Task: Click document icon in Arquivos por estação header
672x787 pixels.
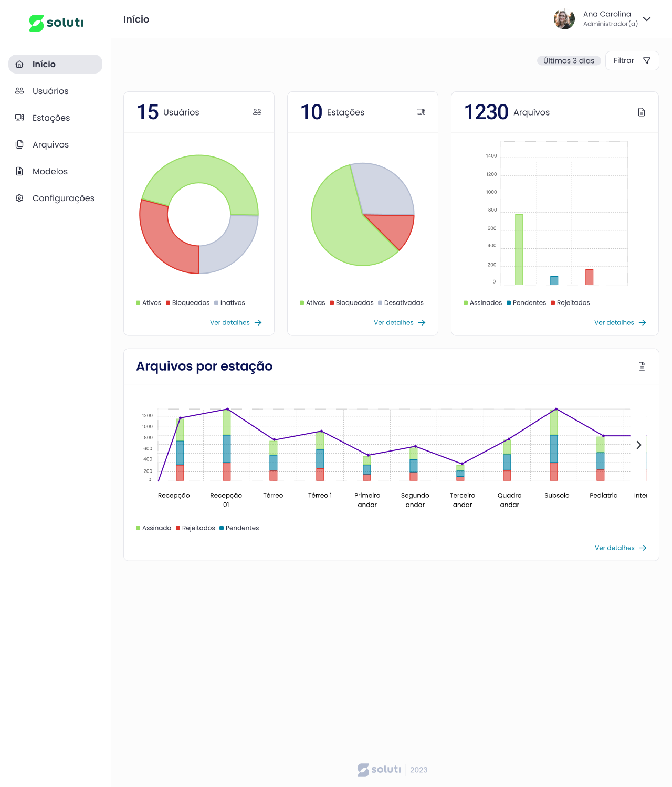Action: [642, 366]
